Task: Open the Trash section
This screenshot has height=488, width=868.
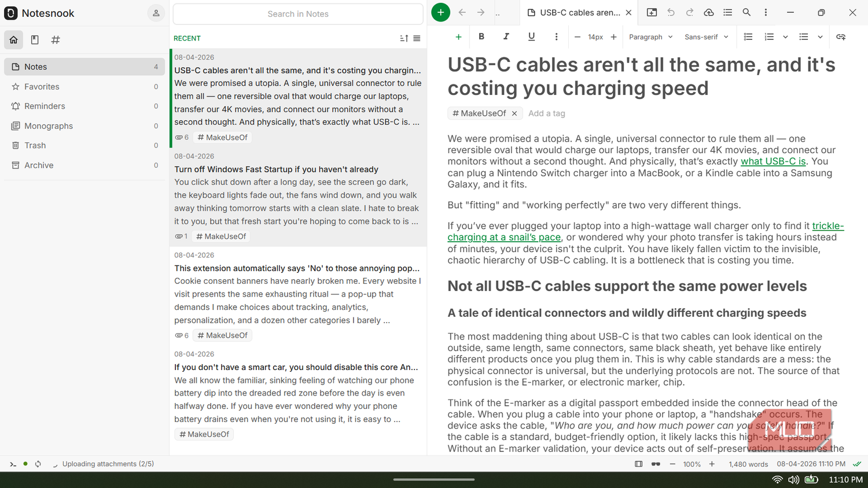Action: click(84, 146)
